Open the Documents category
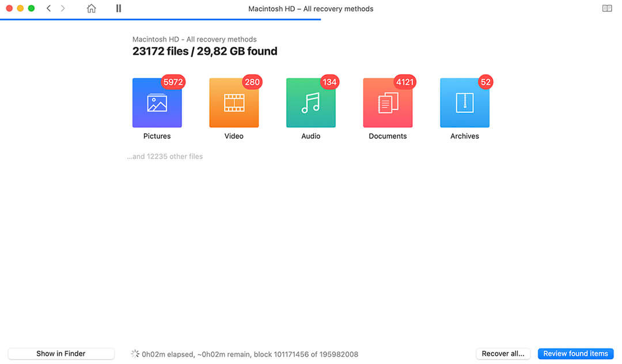Image resolution: width=622 pixels, height=364 pixels. (388, 103)
